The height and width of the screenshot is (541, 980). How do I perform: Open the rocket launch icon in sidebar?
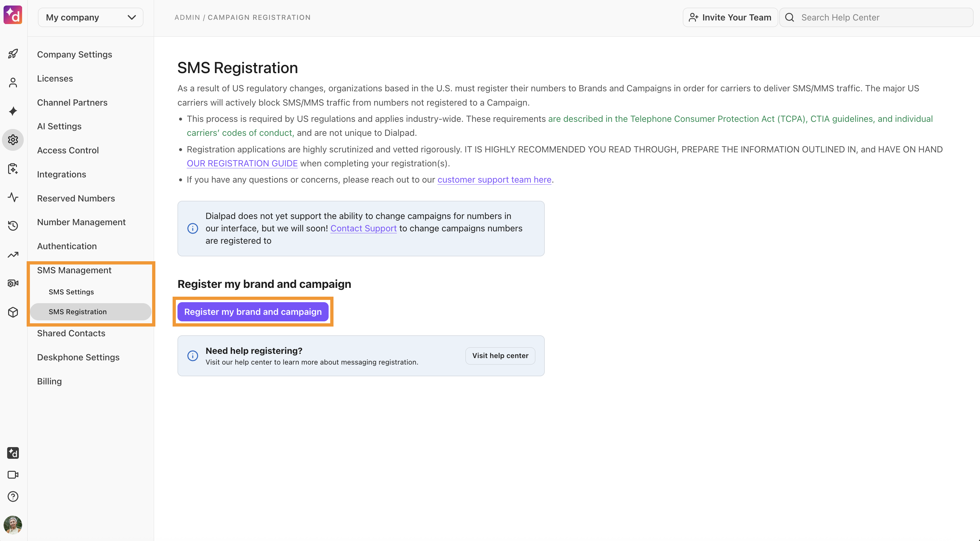pos(13,54)
